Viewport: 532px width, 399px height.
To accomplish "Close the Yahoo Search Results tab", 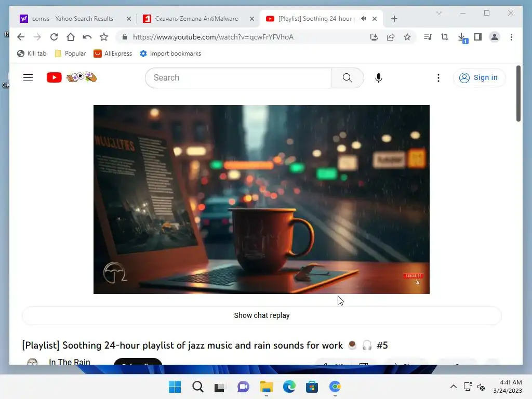I will [129, 19].
